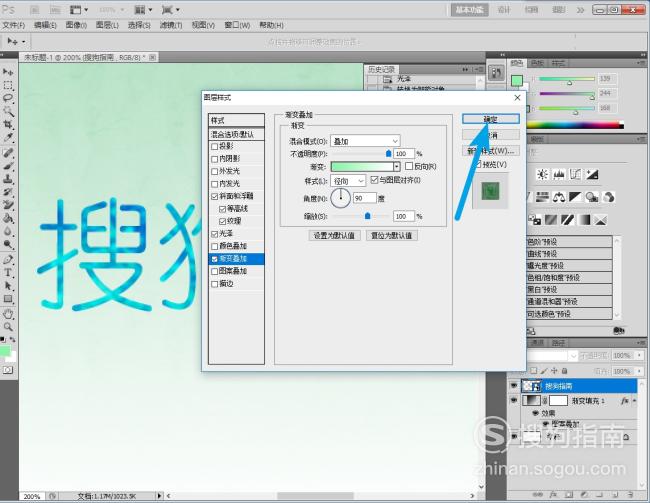650x503 pixels.
Task: Enable the 投影 drop shadow checkbox
Action: 214,146
